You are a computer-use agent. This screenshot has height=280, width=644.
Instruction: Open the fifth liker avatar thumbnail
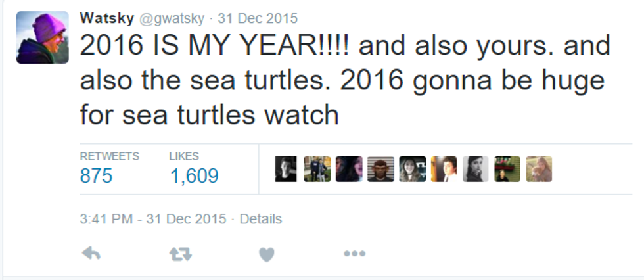pyautogui.click(x=412, y=169)
